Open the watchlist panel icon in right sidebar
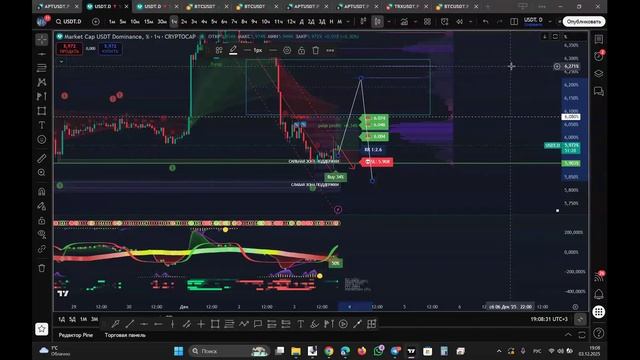Viewport: 640px width, 360px height. click(598, 39)
